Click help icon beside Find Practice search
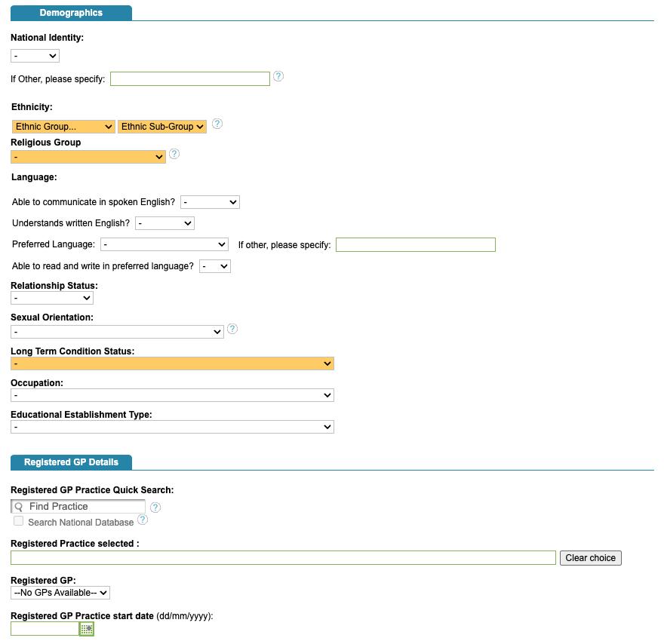This screenshot has height=644, width=664. coord(155,508)
